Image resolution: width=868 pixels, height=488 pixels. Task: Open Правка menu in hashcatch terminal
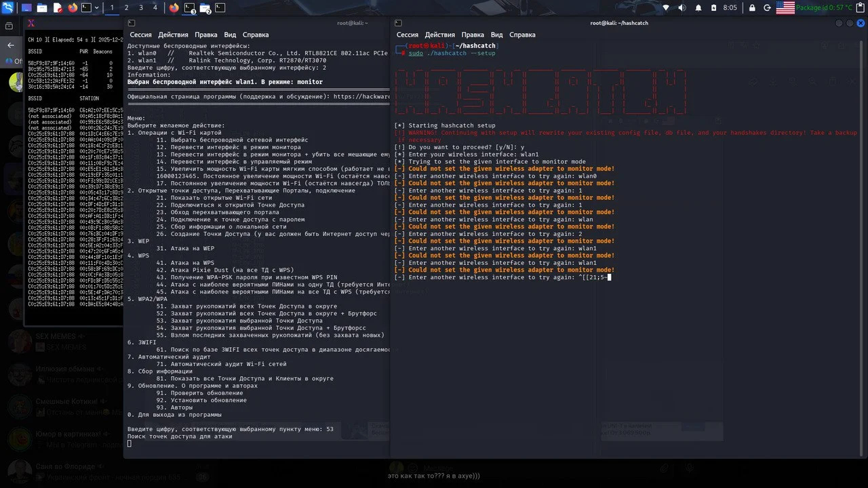click(473, 35)
